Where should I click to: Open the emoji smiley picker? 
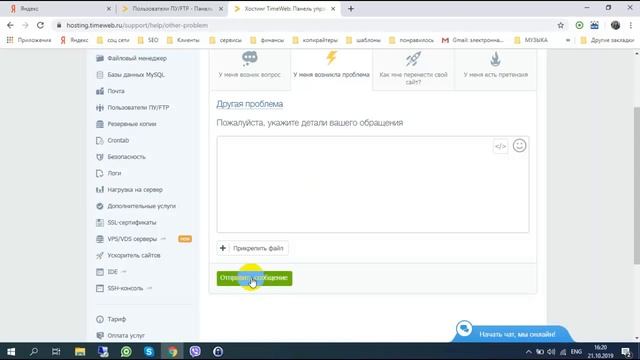coord(519,146)
